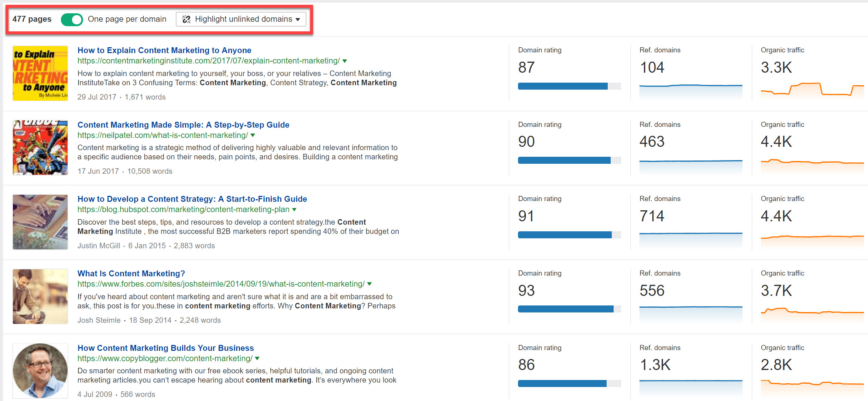Image resolution: width=868 pixels, height=401 pixels.
Task: Click the 477 pages count label
Action: point(32,19)
